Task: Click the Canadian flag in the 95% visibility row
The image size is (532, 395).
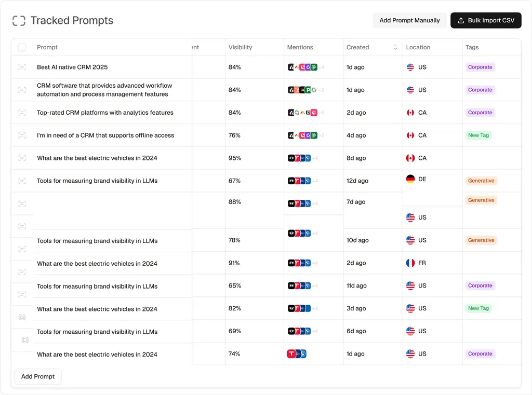Action: tap(410, 158)
